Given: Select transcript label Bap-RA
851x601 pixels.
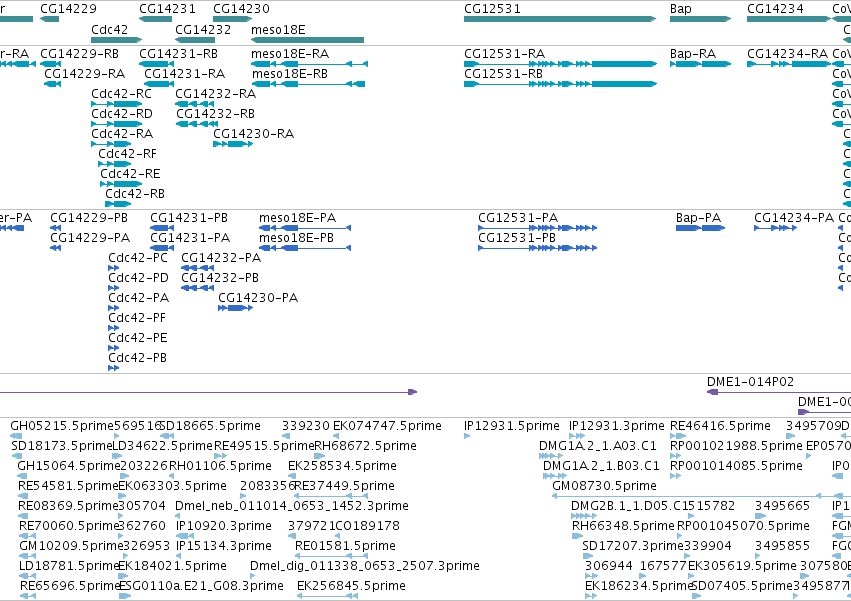Looking at the screenshot, I should coord(693,54).
